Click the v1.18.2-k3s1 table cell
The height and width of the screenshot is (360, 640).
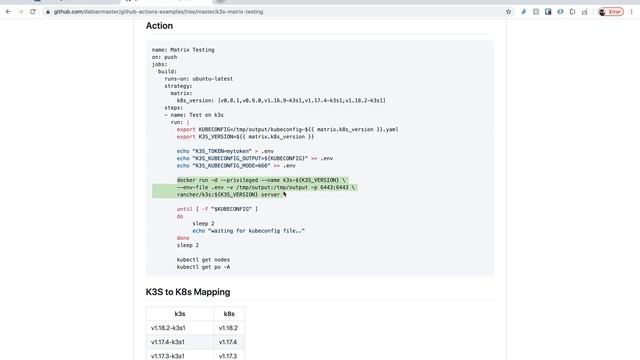tap(180, 328)
